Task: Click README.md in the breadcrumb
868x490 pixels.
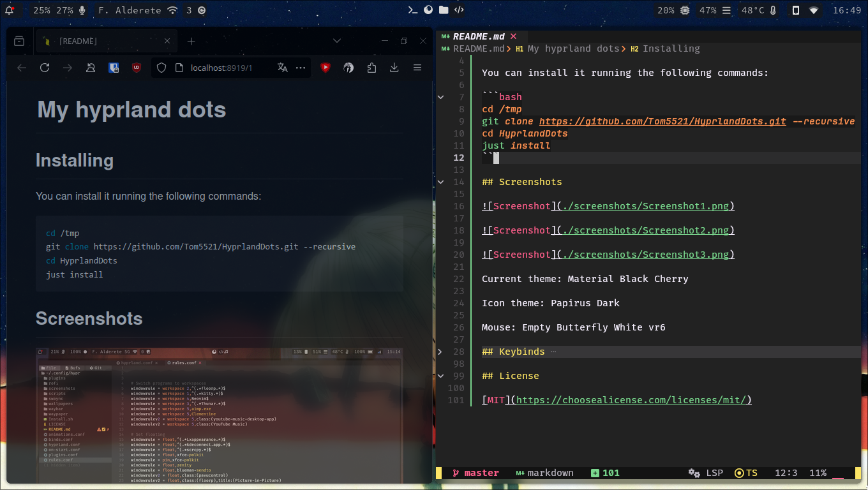Action: pos(479,48)
